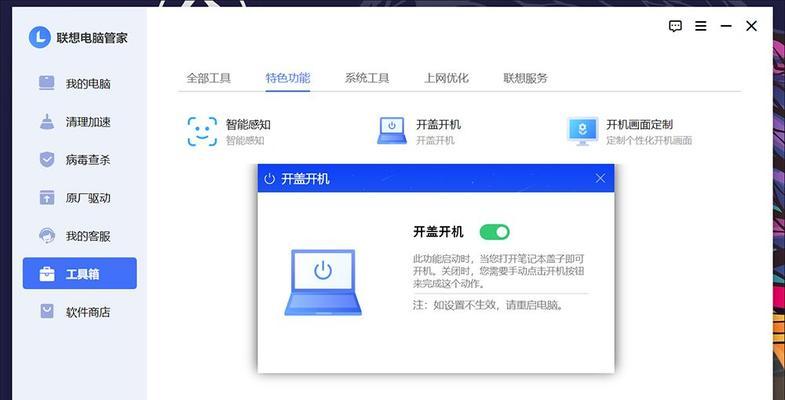Click the 开盖开机 tool title in grid

438,124
